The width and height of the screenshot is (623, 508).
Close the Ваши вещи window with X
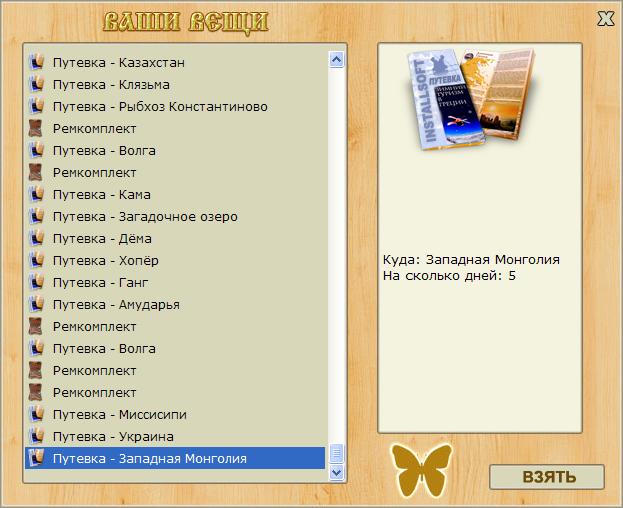click(x=606, y=19)
